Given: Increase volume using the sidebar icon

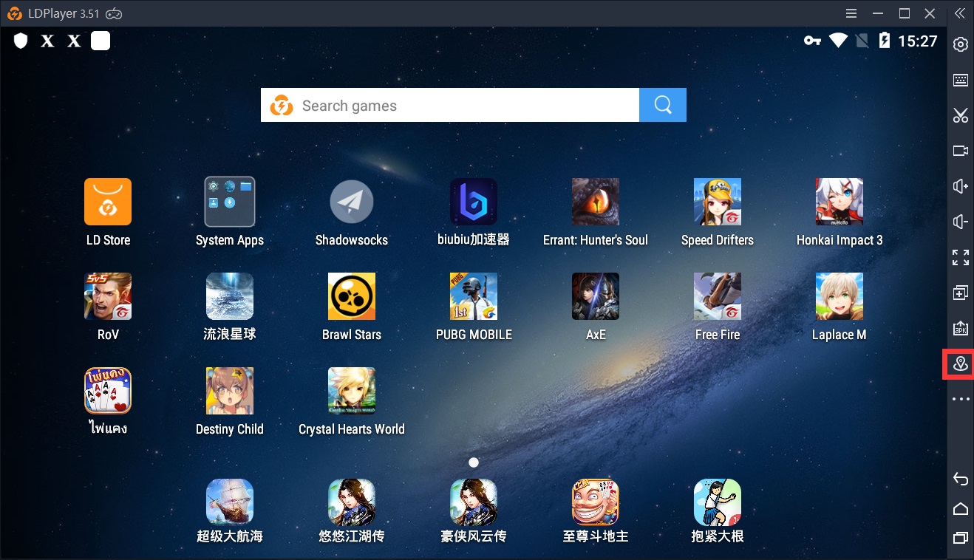Looking at the screenshot, I should (958, 186).
